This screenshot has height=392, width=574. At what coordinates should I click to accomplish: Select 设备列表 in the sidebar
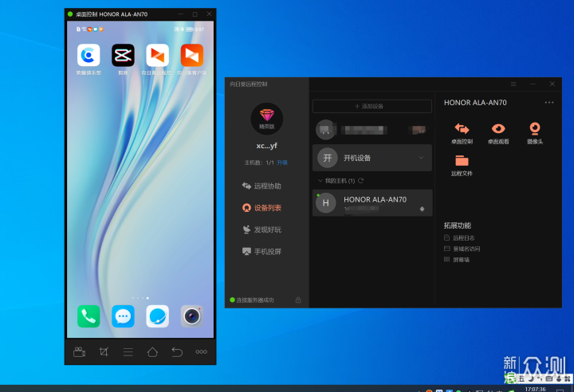tap(261, 208)
